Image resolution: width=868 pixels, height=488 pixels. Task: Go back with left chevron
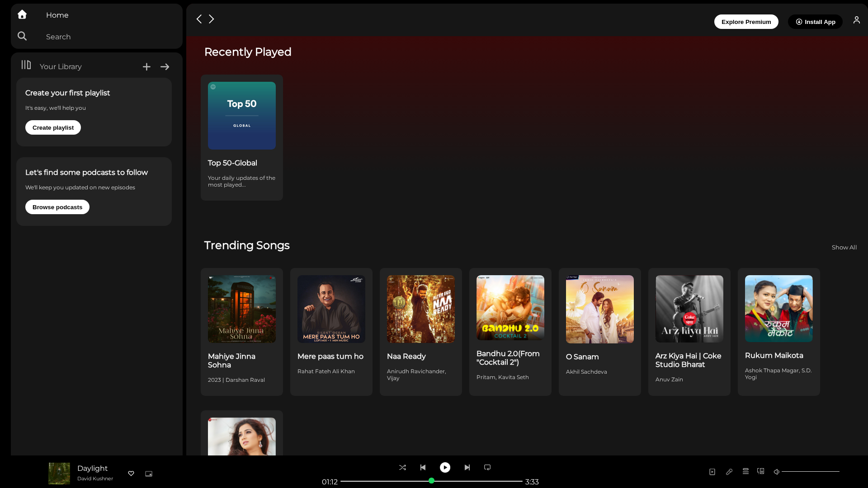point(199,19)
